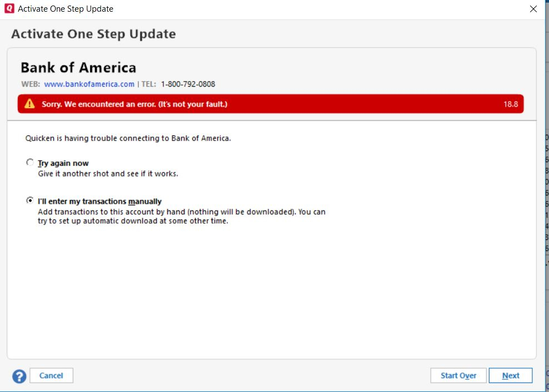Image resolution: width=549 pixels, height=392 pixels.
Task: Click the 'Sorry. We encountered an error' message
Action: [134, 104]
